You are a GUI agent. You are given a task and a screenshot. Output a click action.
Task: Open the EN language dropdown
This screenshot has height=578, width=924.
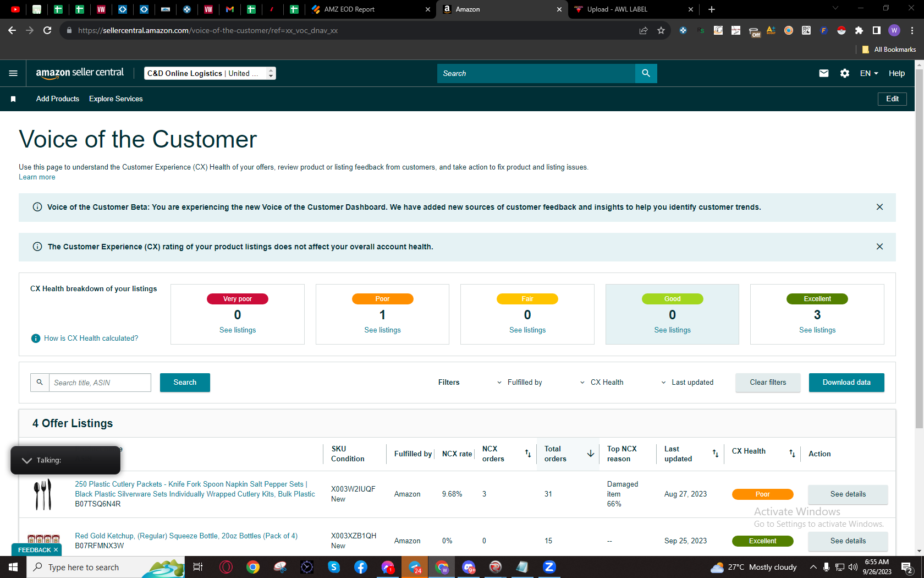(x=869, y=73)
